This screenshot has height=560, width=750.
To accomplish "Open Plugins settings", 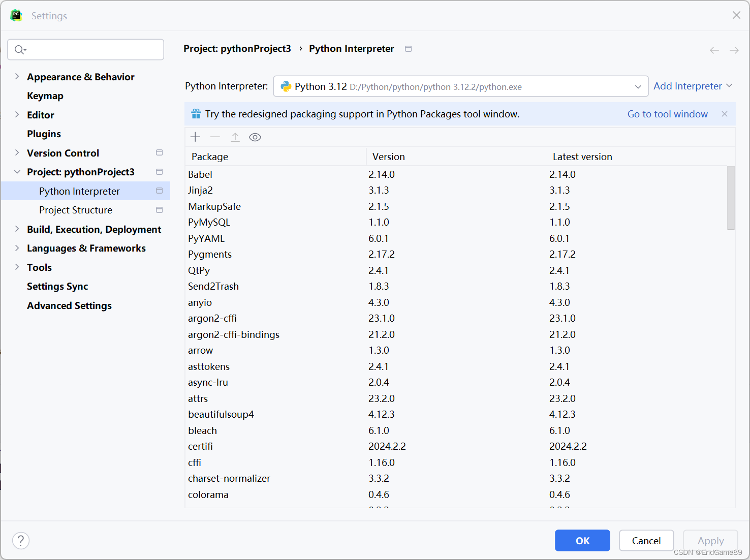I will [x=44, y=134].
